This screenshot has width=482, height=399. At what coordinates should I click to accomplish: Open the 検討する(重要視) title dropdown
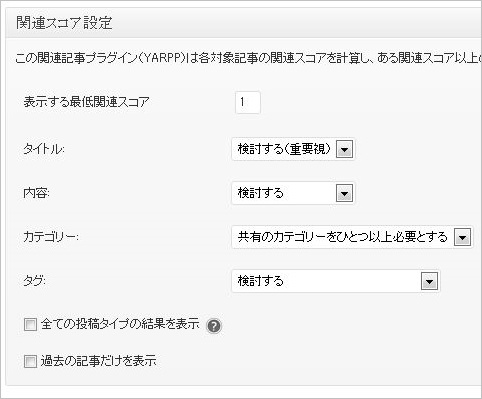[x=293, y=149]
